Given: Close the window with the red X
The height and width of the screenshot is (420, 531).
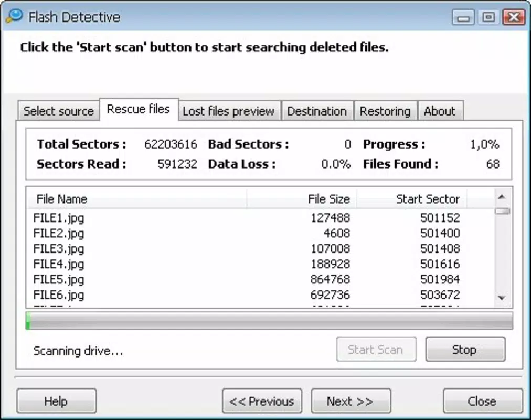Looking at the screenshot, I should click(x=514, y=17).
